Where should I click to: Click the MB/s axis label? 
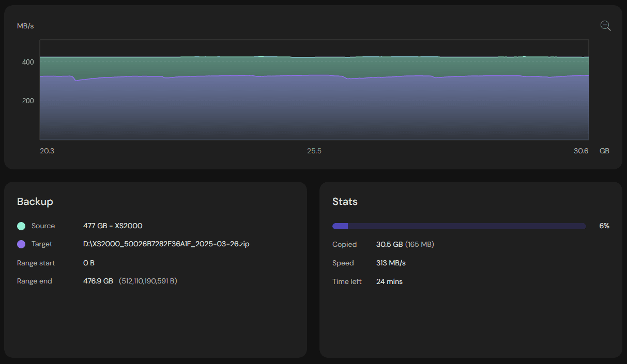[25, 26]
